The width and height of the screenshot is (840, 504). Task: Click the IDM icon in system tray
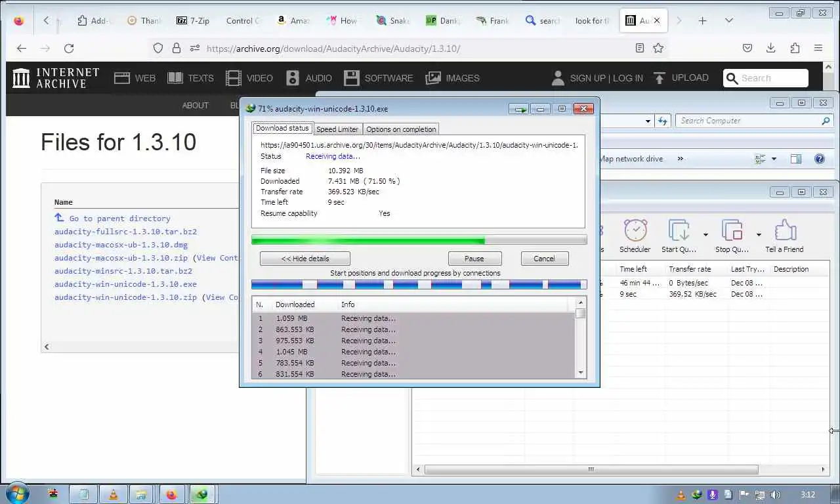tap(696, 495)
